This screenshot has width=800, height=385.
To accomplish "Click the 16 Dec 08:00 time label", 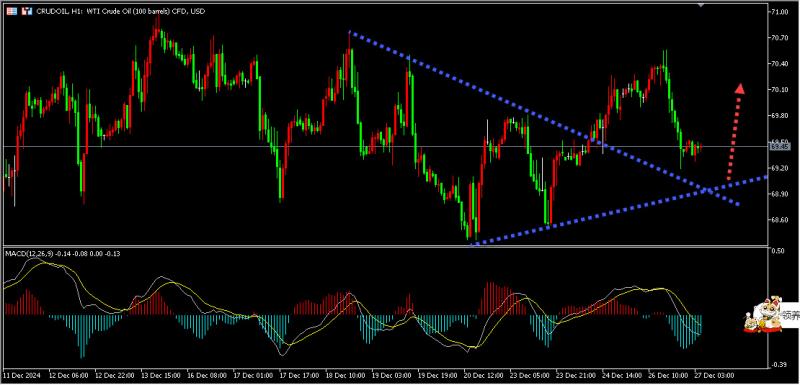I will tap(207, 375).
